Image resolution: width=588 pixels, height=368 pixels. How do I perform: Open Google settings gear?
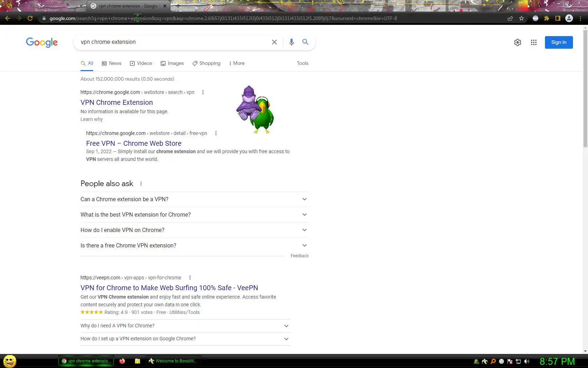point(517,42)
